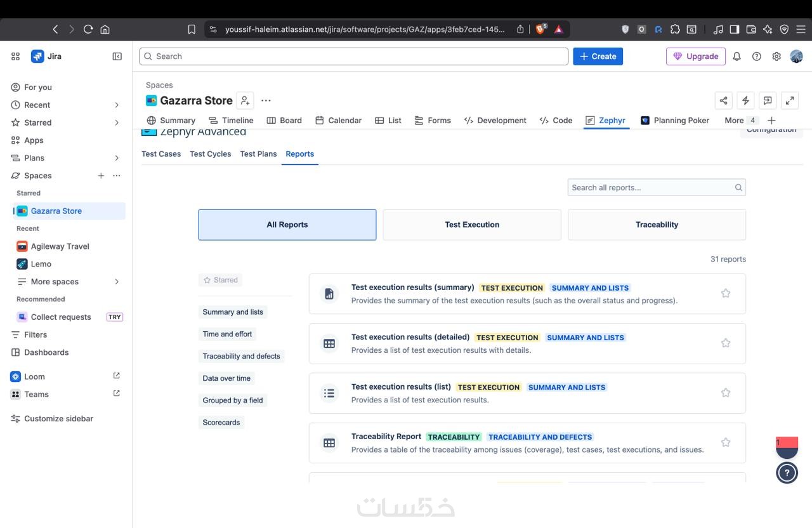Image resolution: width=812 pixels, height=528 pixels.
Task: Expand More spaces in the sidebar
Action: point(117,282)
